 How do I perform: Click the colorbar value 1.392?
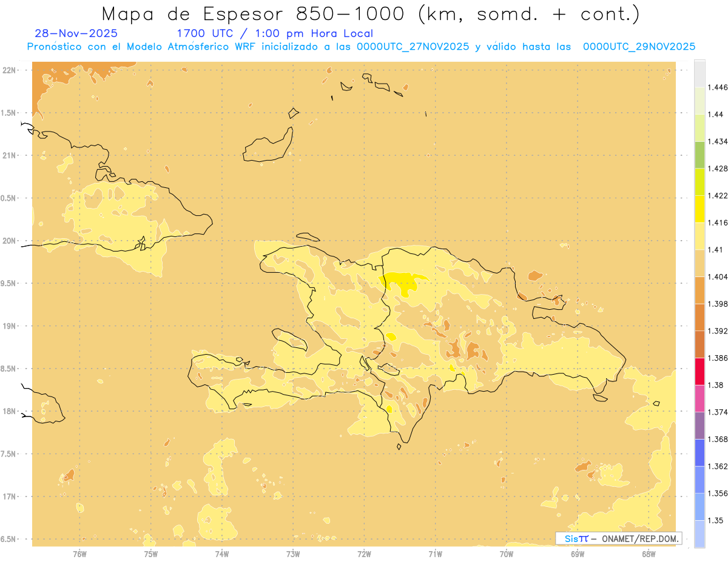(718, 331)
